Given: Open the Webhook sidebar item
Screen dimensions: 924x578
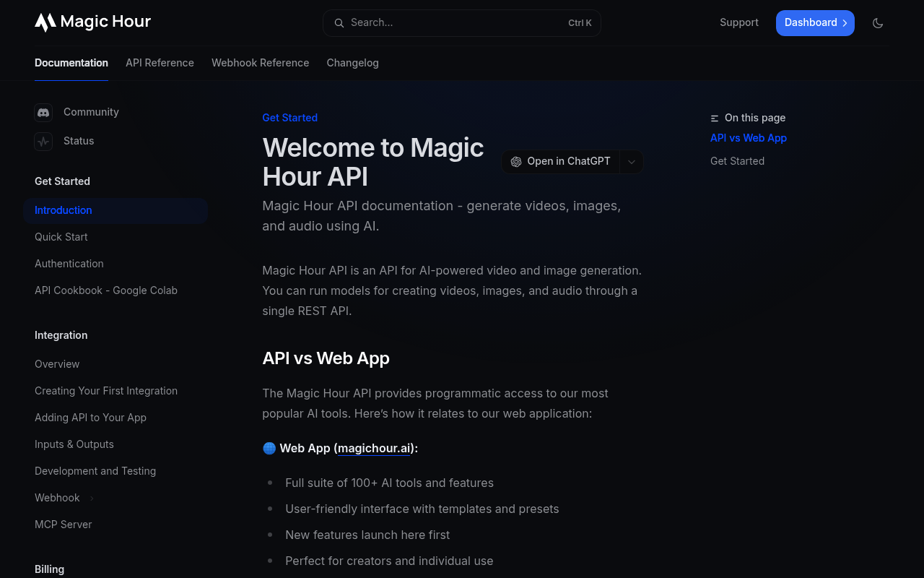Looking at the screenshot, I should (x=57, y=498).
